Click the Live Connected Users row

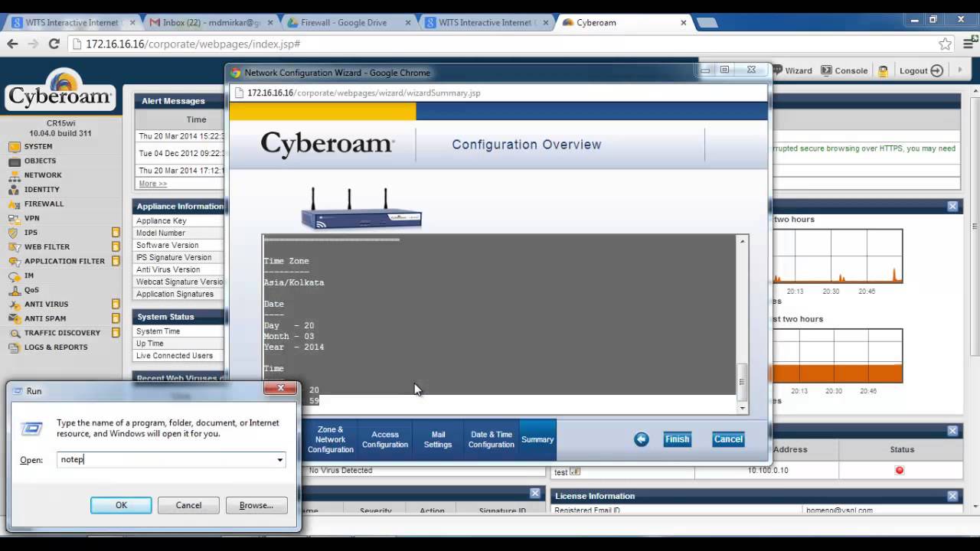(179, 356)
